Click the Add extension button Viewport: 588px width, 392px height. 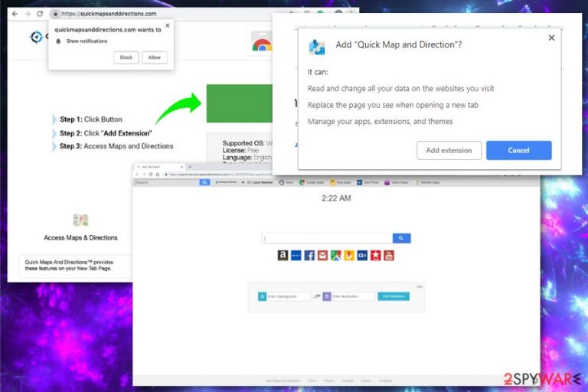coord(449,150)
